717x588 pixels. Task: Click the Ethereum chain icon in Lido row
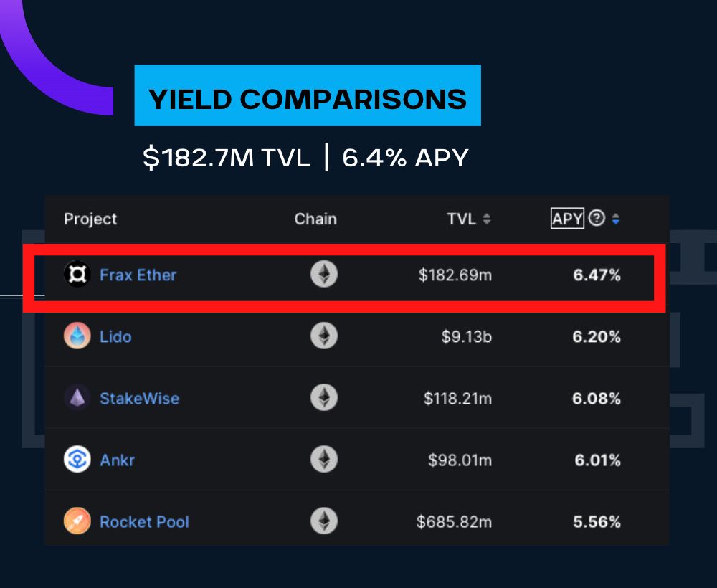click(324, 336)
